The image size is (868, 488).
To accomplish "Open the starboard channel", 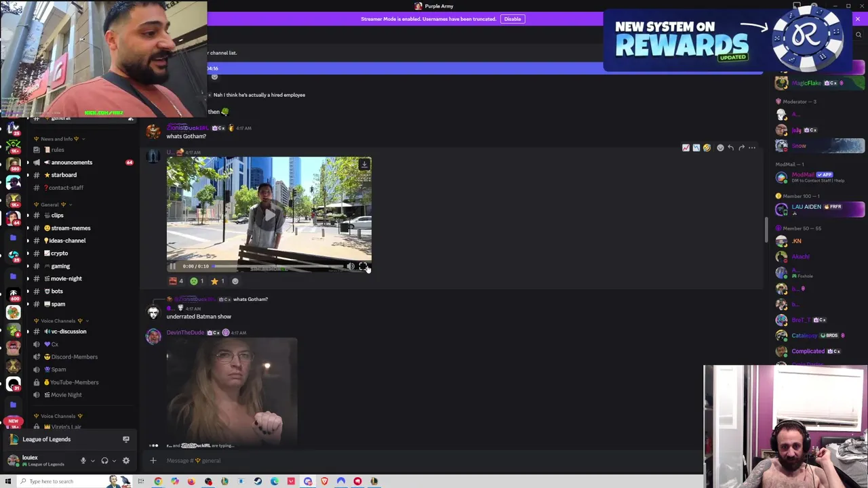I will [81, 175].
